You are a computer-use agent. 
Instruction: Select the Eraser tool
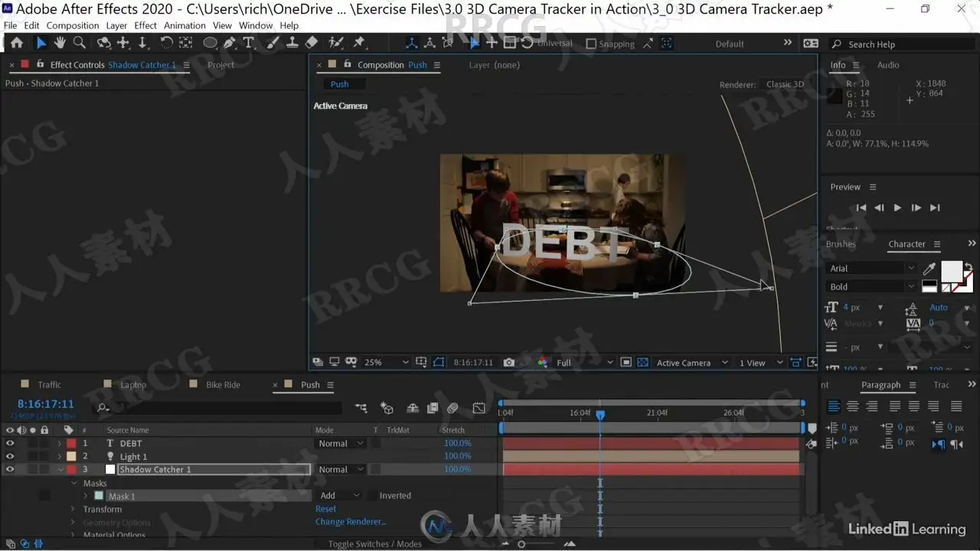tap(312, 44)
